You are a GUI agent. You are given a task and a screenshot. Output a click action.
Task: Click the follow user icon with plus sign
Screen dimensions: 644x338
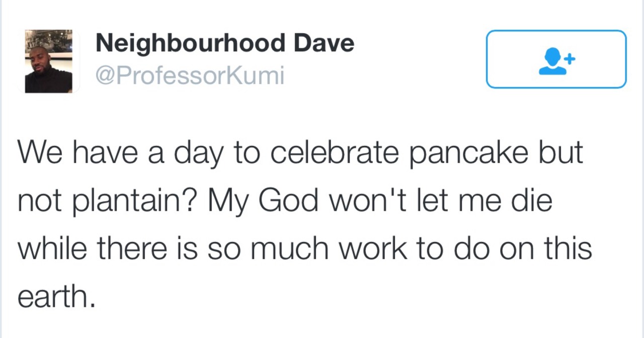point(556,61)
